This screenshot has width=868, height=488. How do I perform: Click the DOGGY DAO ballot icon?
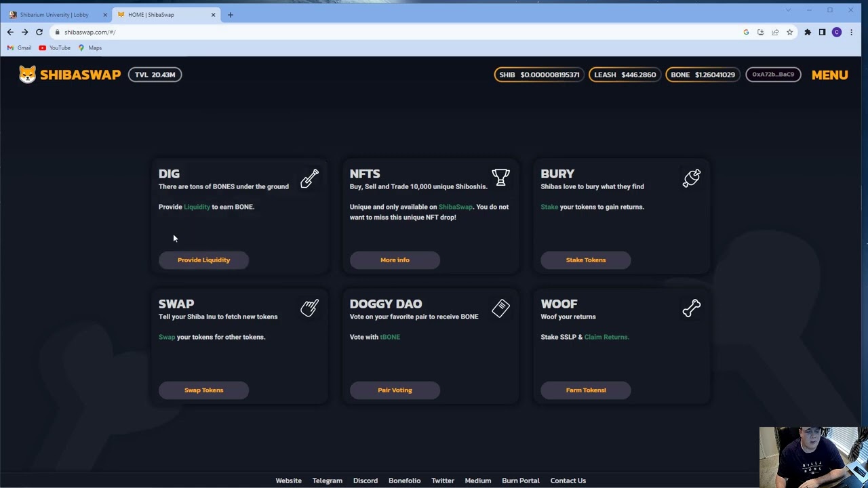pos(500,308)
